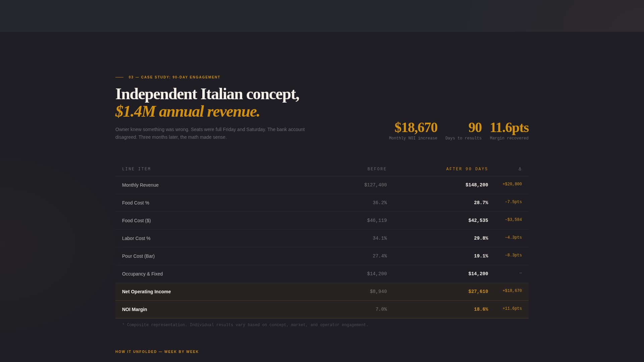This screenshot has width=644, height=362.
Task: Click the −$3,584 delta value
Action: pos(514,220)
